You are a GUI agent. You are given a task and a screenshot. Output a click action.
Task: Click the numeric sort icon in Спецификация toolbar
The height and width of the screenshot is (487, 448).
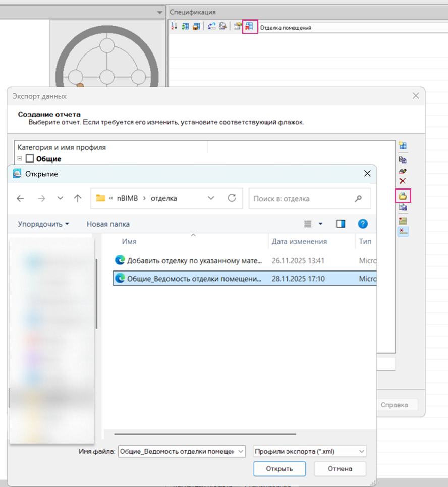[174, 27]
